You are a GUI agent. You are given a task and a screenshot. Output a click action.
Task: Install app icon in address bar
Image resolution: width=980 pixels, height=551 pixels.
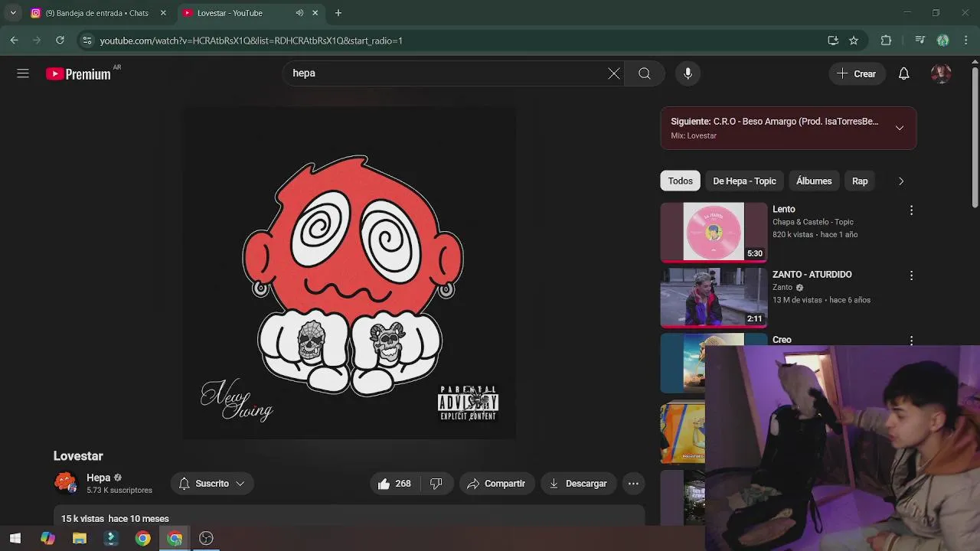point(833,41)
